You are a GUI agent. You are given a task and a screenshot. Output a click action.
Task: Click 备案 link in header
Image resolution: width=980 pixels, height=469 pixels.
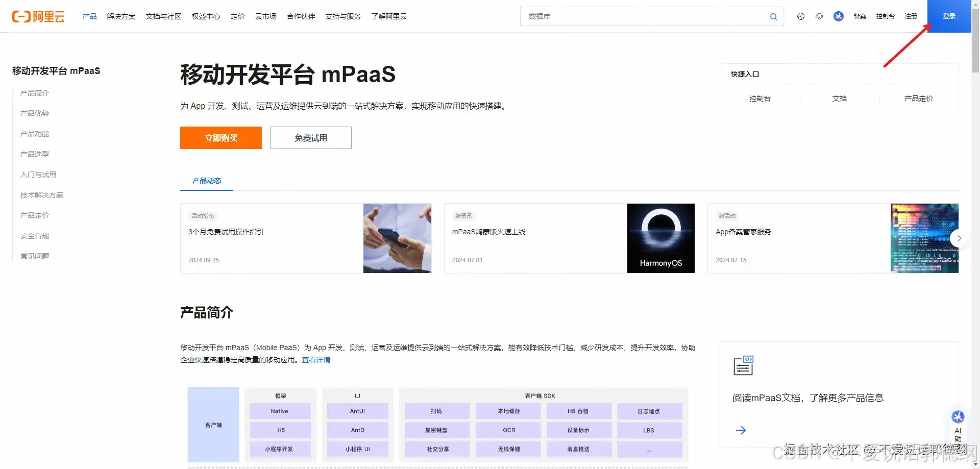point(860,16)
